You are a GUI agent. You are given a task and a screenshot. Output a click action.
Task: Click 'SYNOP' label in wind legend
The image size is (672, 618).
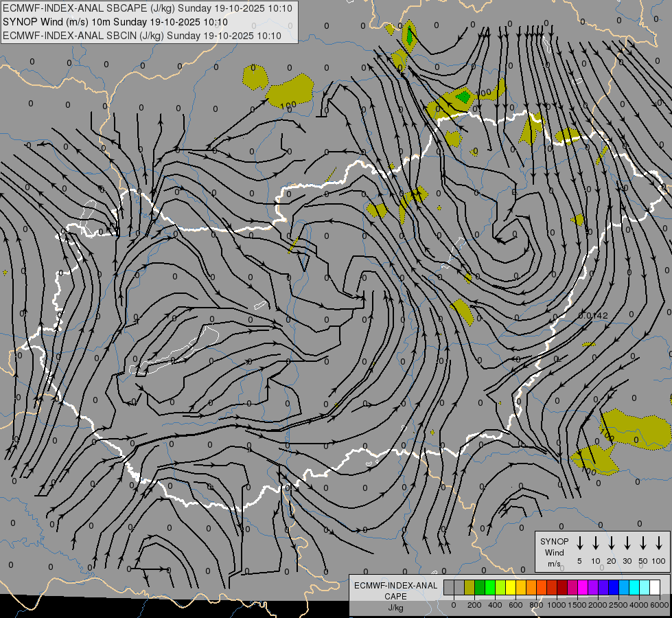coord(554,541)
